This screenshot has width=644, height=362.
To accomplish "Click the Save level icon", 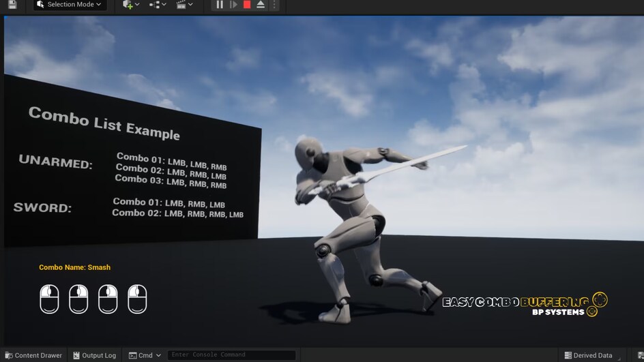I will [x=12, y=4].
